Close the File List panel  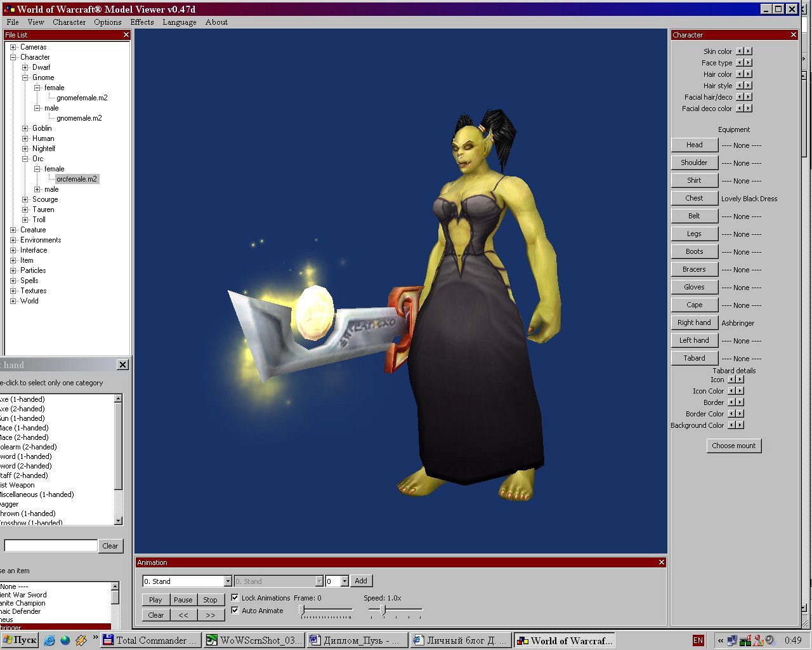click(126, 35)
